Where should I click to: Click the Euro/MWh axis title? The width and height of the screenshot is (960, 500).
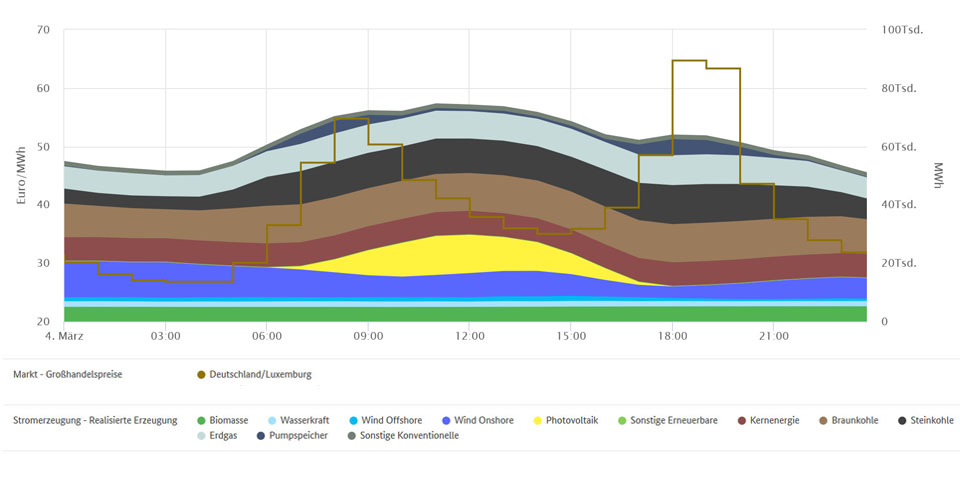click(x=21, y=176)
